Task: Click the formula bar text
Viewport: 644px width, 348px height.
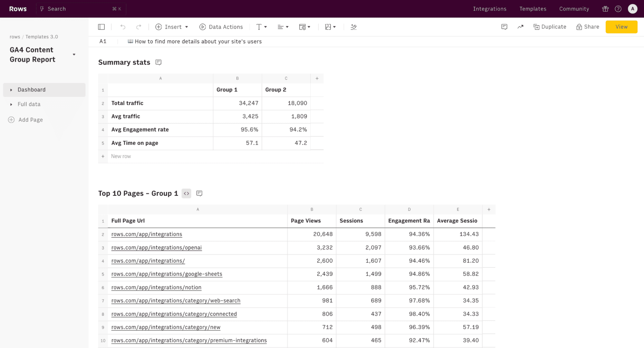Action: (x=195, y=42)
